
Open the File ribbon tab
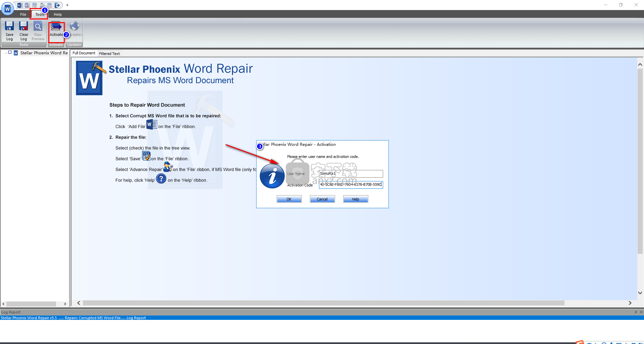(x=23, y=14)
